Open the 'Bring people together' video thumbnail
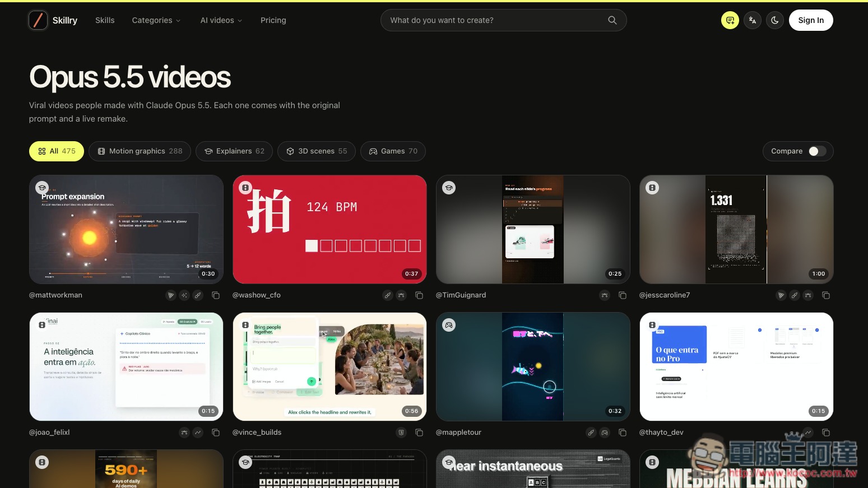Image resolution: width=868 pixels, height=488 pixels. coord(329,366)
